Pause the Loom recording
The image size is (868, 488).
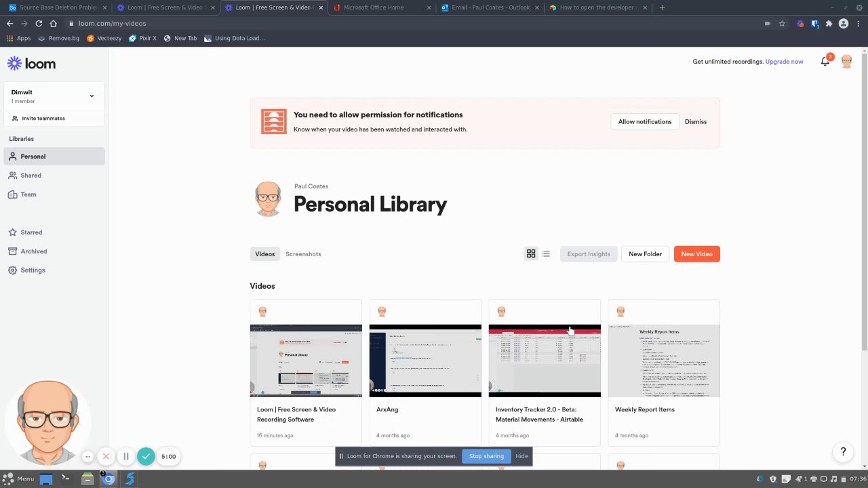[125, 457]
